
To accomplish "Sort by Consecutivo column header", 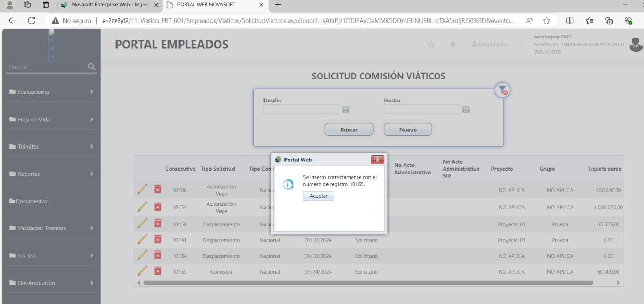I will [181, 169].
